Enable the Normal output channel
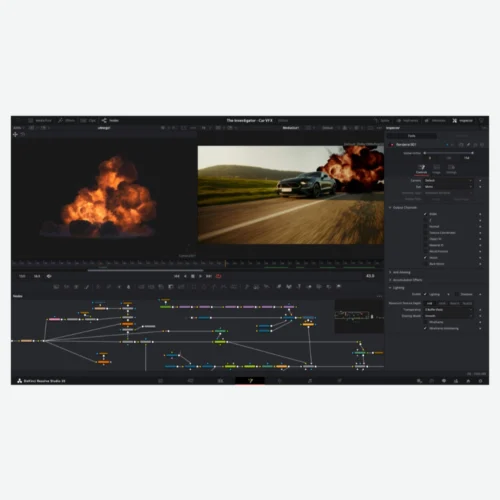 click(425, 227)
